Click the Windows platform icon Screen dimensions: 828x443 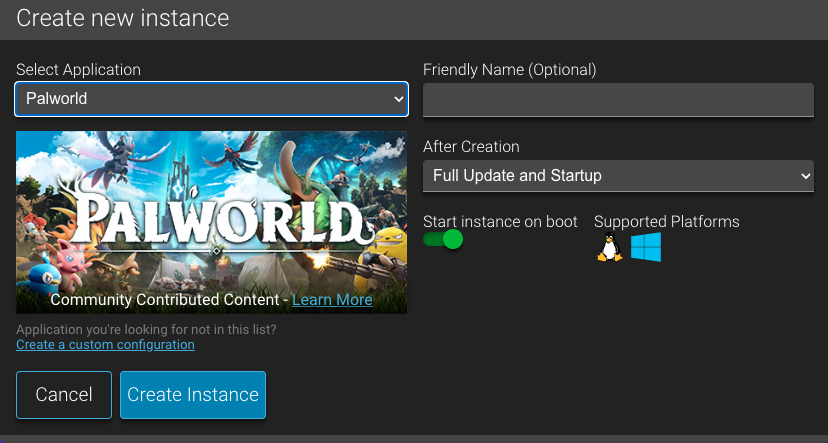pyautogui.click(x=646, y=247)
